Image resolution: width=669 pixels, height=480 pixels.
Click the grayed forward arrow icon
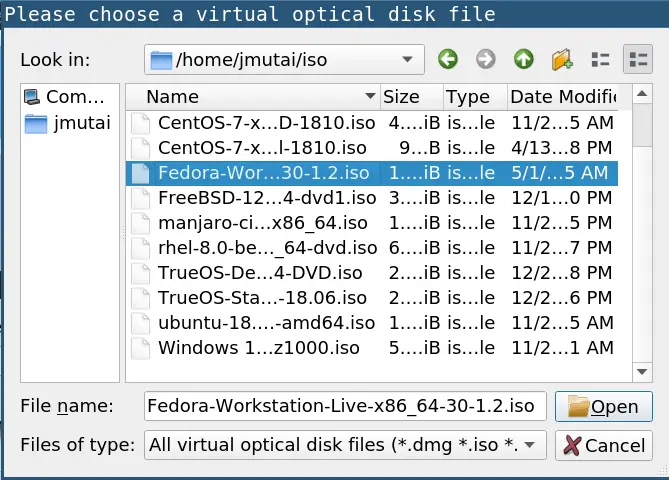486,59
